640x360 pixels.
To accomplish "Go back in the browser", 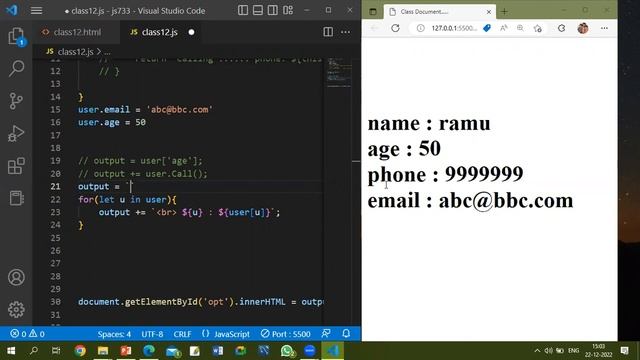I will [x=374, y=28].
